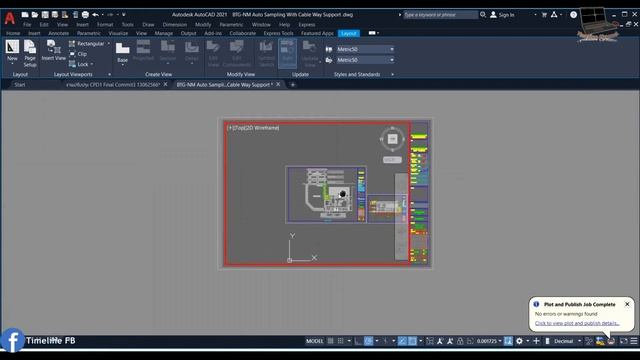Open Workspace Switching gear in status bar

click(519, 341)
